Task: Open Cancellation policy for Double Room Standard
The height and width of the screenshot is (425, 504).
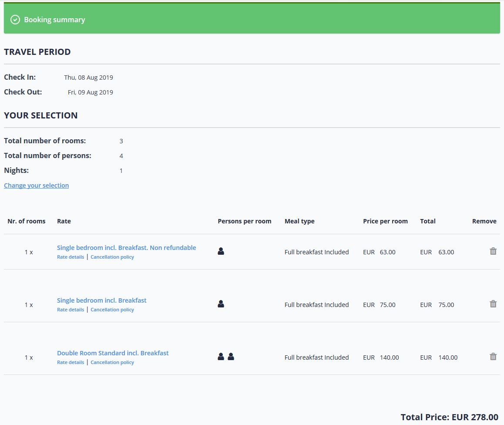Action: (112, 362)
